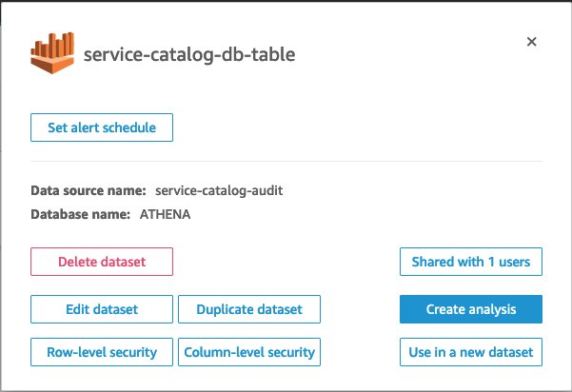The image size is (572, 392).
Task: View Shared with 1 users
Action: coord(470,262)
